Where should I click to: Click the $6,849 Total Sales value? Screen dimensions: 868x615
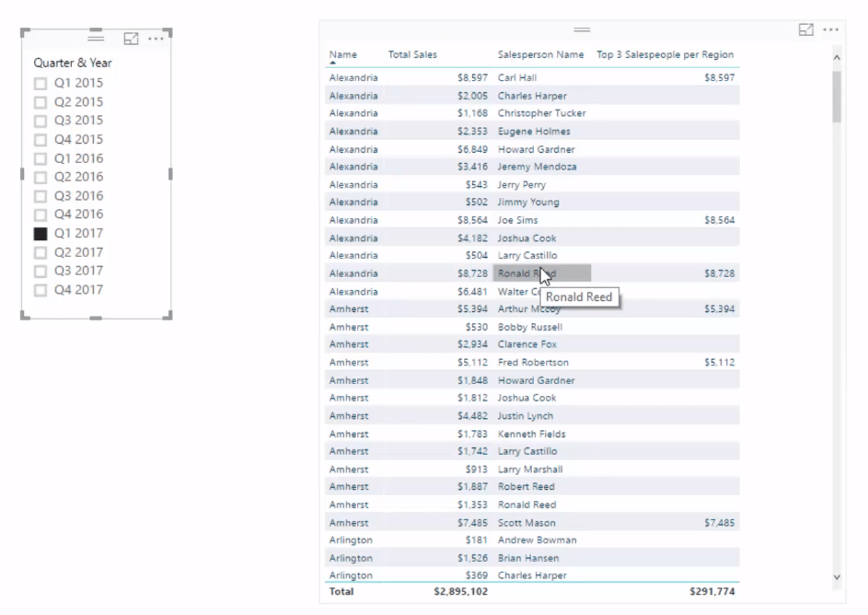click(x=472, y=149)
